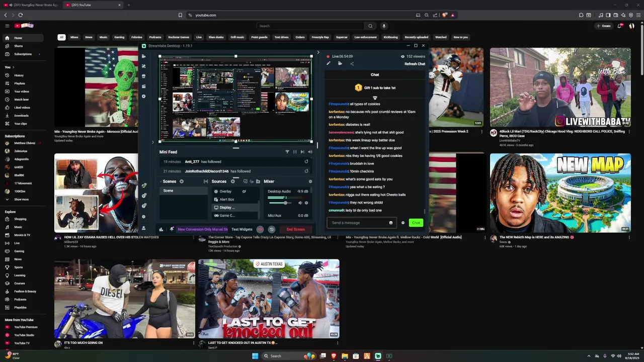Click Refresh Chat
This screenshot has width=644, height=362.
coord(415,64)
